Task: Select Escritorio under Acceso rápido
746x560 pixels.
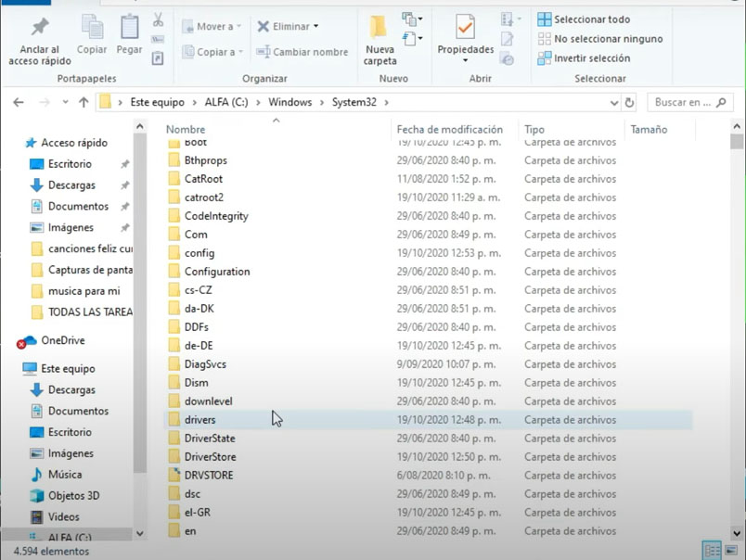Action: 70,164
